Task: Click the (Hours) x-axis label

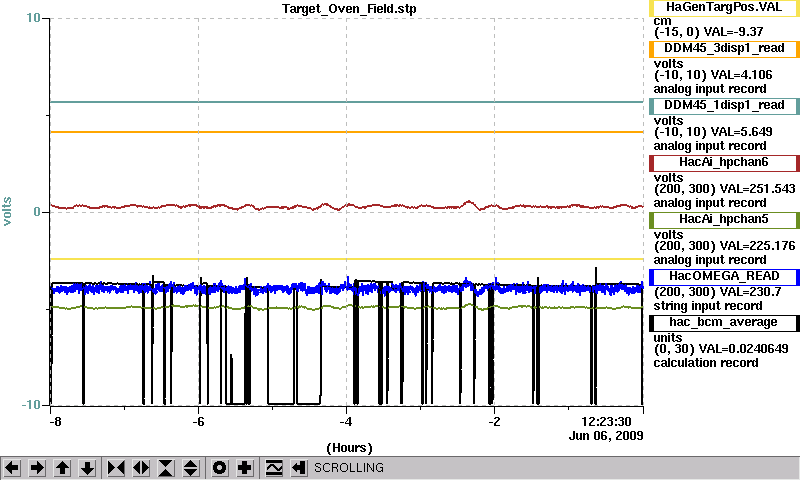Action: 349,448
